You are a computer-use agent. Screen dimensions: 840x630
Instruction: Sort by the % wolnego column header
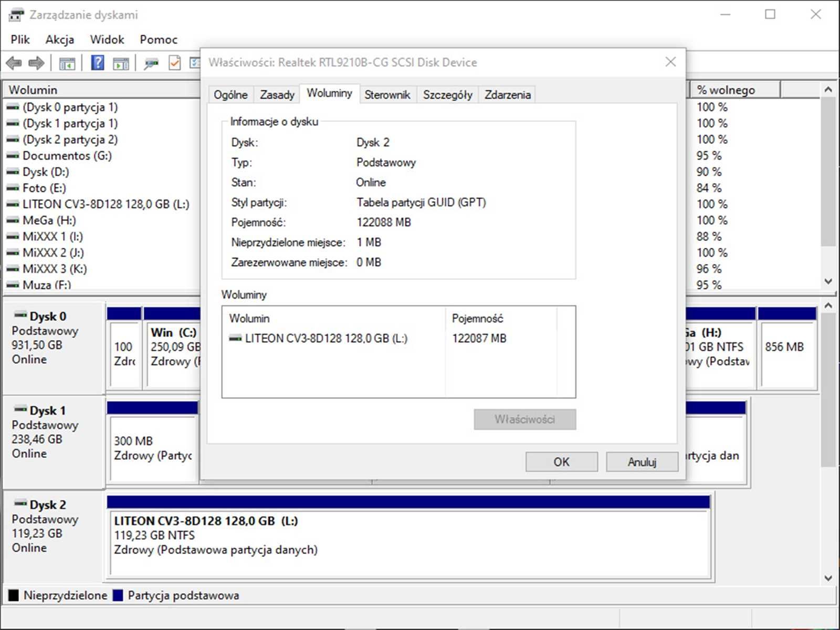734,90
